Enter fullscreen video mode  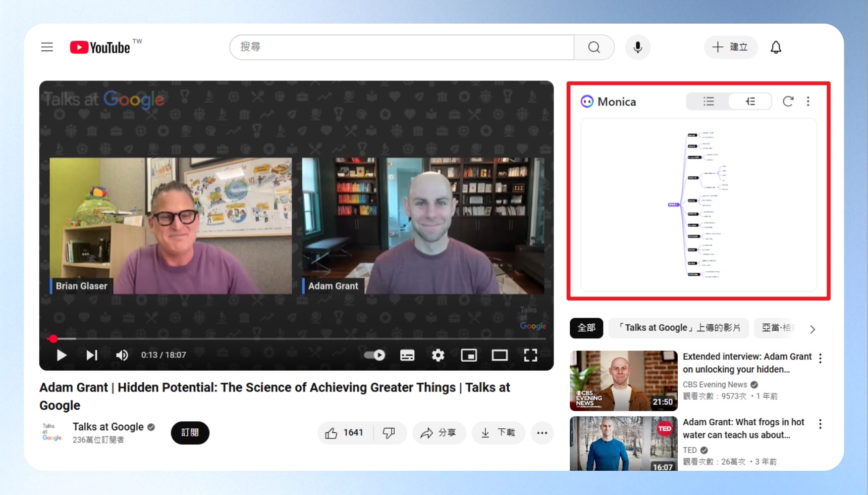(530, 355)
